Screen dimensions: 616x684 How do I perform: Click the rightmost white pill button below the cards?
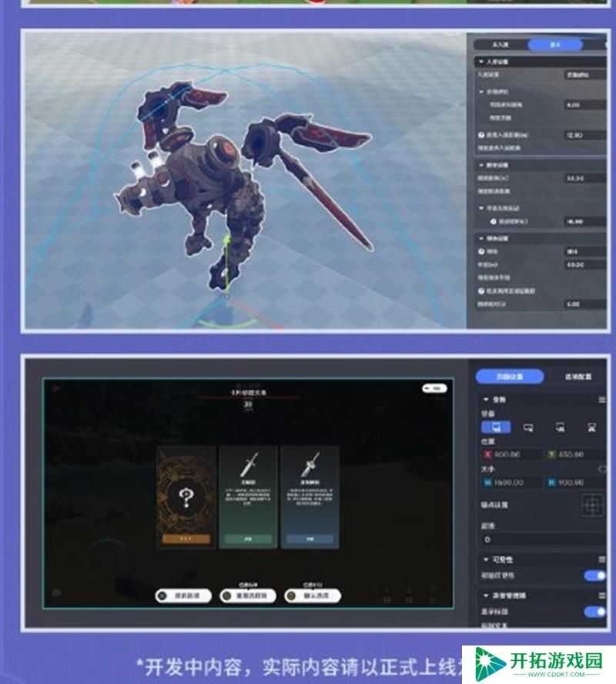coord(312,595)
